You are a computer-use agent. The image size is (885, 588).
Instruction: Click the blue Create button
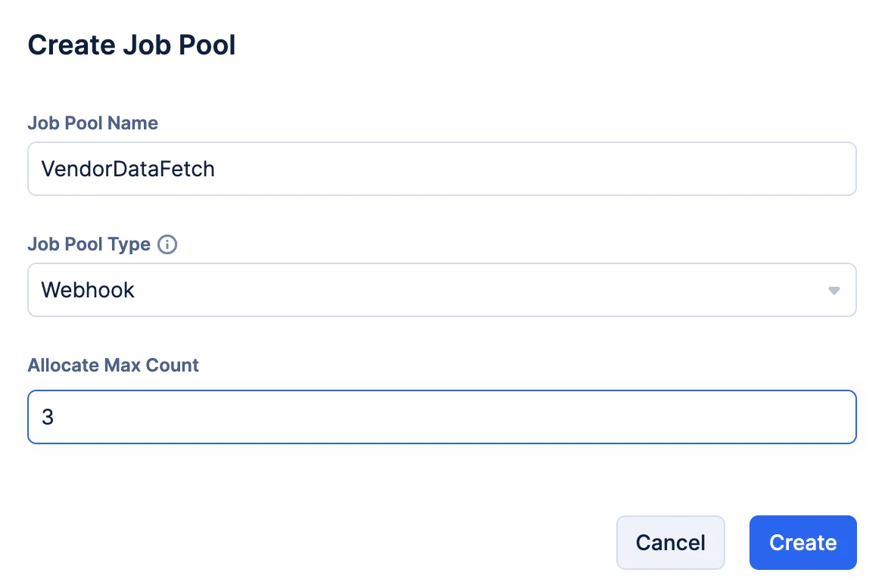pos(802,543)
